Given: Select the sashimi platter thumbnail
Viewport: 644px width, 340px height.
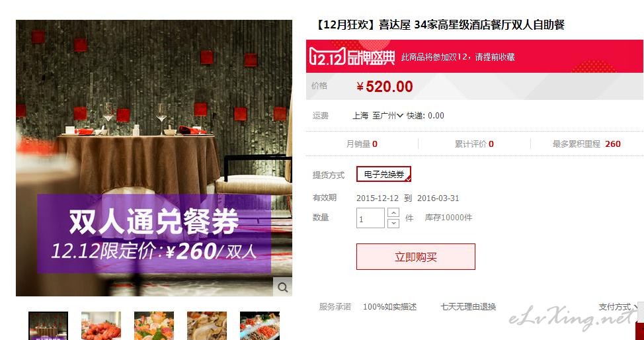Looking at the screenshot, I should pos(154,325).
